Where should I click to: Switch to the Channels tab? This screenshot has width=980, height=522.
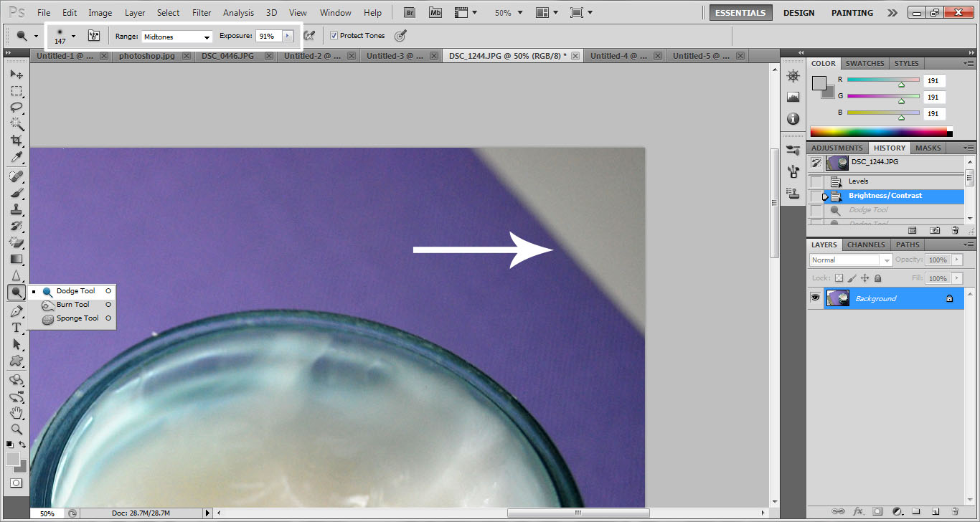pos(866,245)
